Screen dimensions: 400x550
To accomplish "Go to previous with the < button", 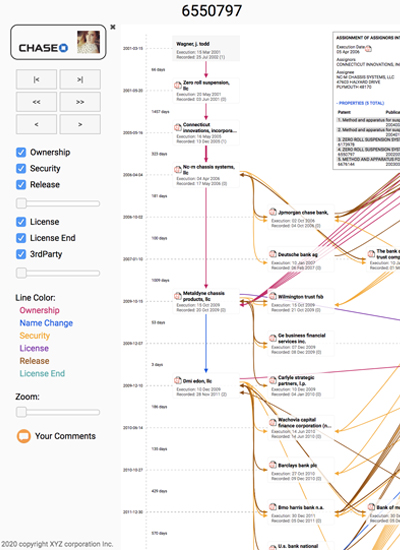I will tap(36, 124).
